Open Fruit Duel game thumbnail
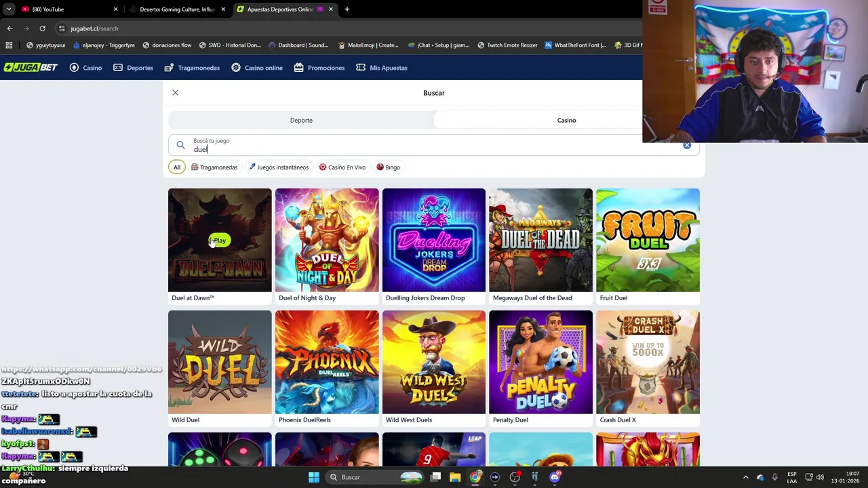This screenshot has height=488, width=868. pos(648,240)
